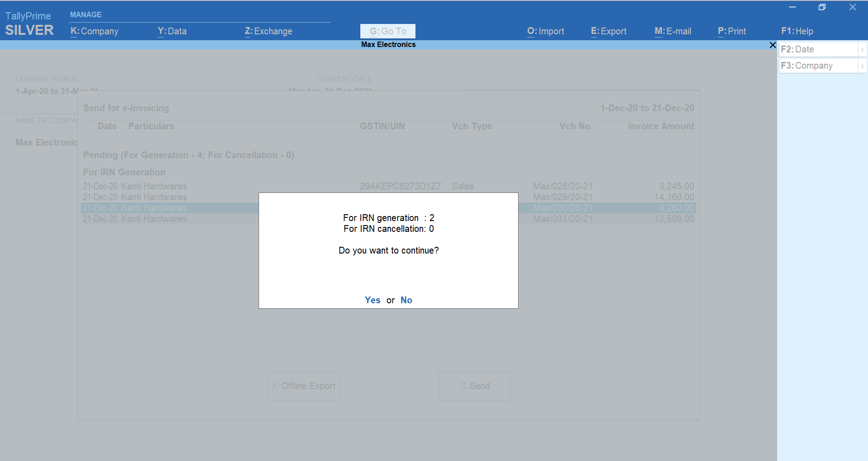Open the Z:Exchange menu
This screenshot has height=461, width=868.
[269, 31]
